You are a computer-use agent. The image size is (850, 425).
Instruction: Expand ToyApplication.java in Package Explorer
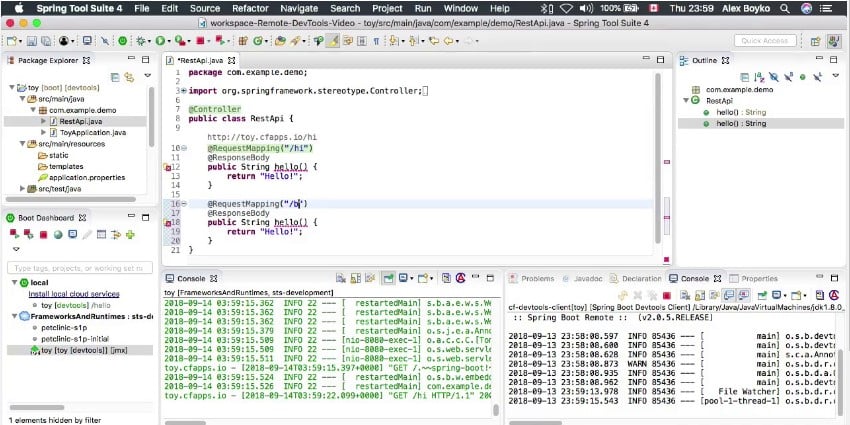[44, 133]
